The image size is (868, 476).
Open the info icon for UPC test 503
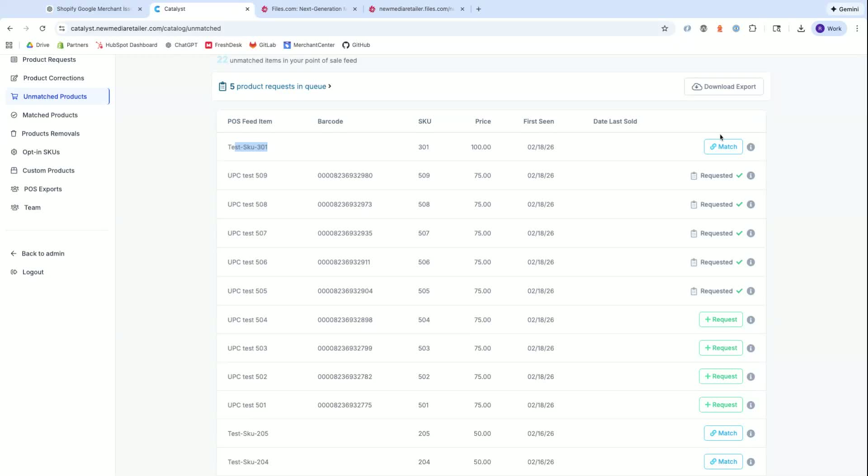[x=750, y=349]
